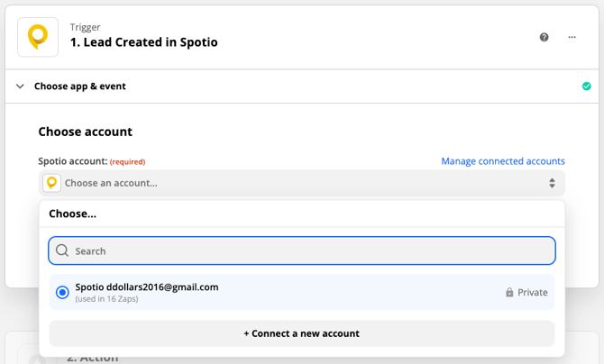Viewport: 604px width, 364px height.
Task: Focus the Search input field
Action: click(302, 250)
